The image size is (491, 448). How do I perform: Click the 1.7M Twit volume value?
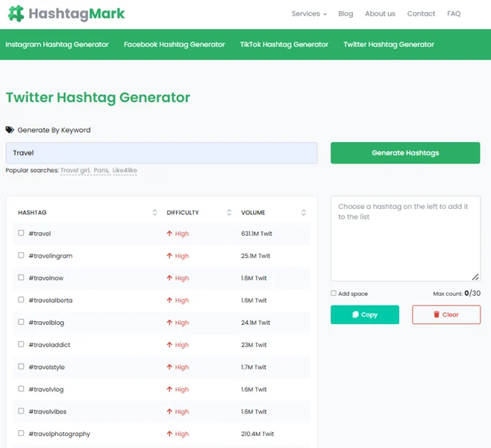coord(254,367)
